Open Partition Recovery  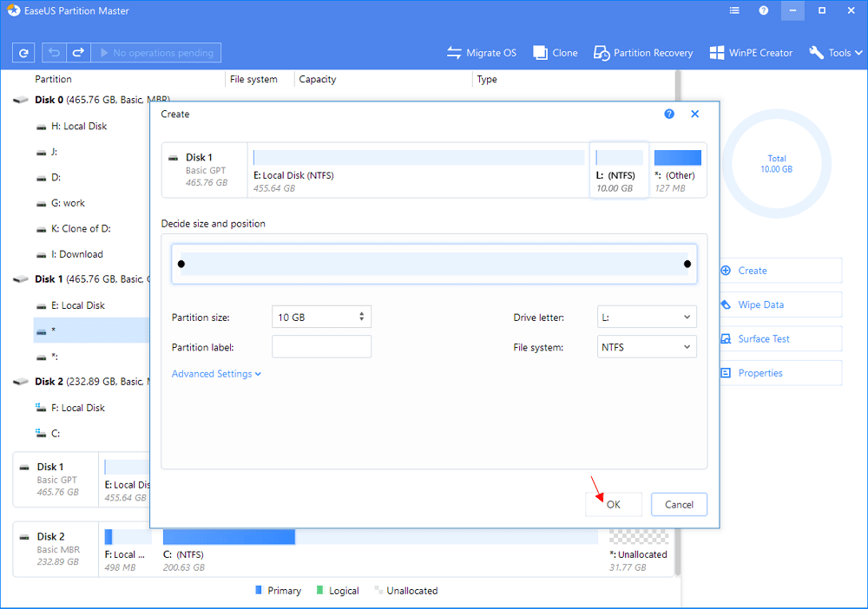pos(643,53)
